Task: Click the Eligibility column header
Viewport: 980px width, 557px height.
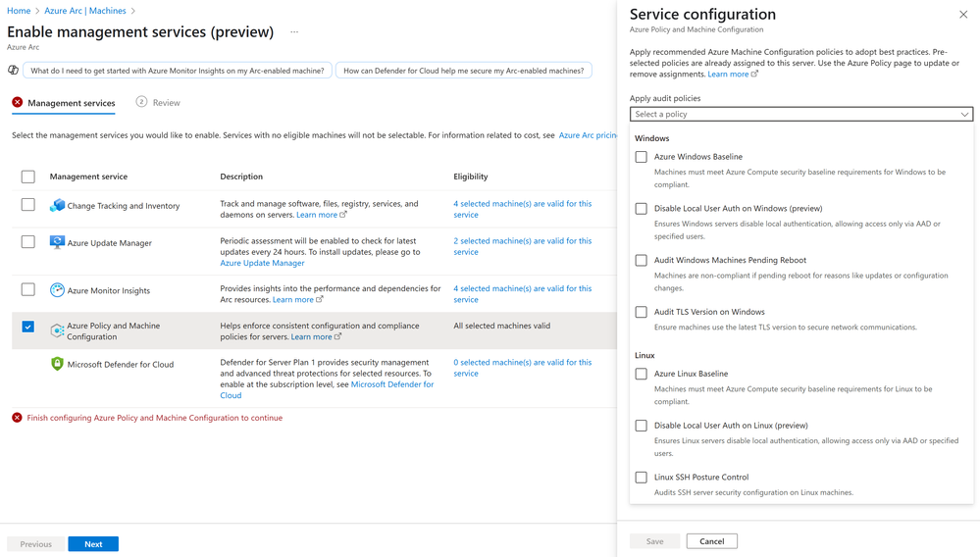Action: 471,177
